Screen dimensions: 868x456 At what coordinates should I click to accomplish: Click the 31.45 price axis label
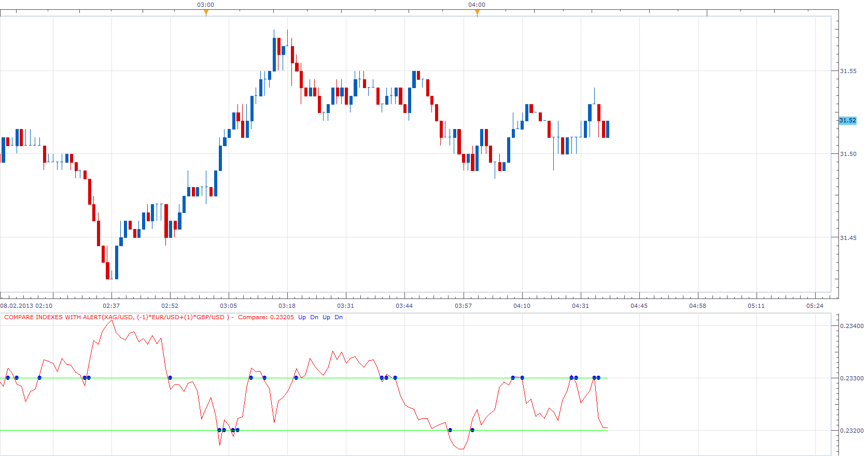pyautogui.click(x=848, y=238)
